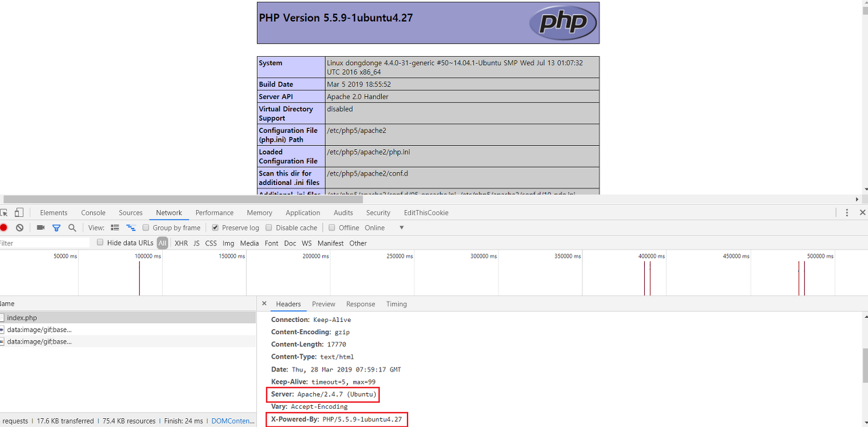Go to the Performance tab
868x427 pixels.
(214, 213)
